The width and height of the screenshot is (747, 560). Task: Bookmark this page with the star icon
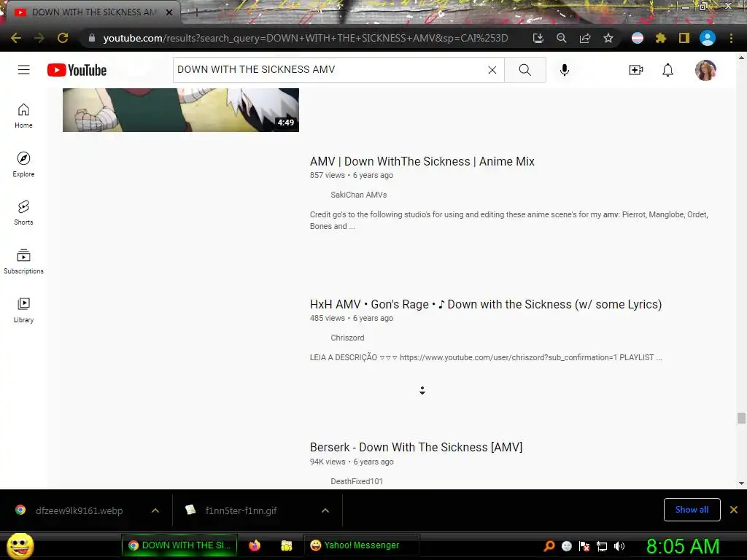tap(608, 38)
